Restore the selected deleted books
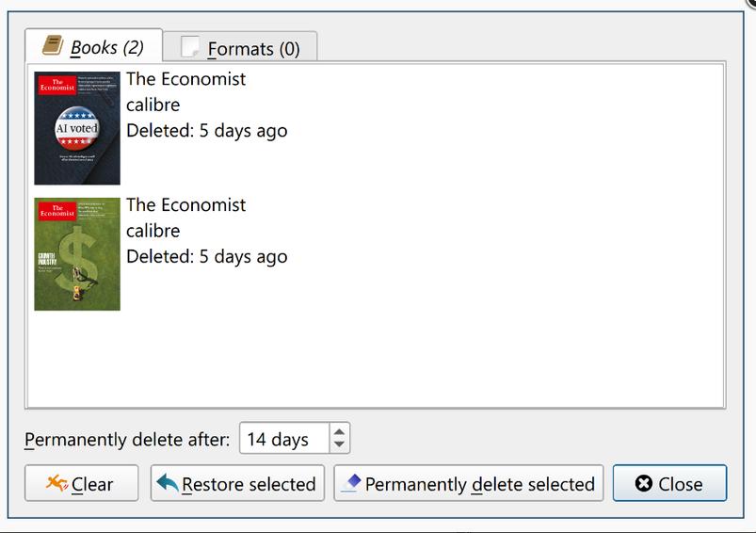Screen dimensions: 756x533 [237, 483]
